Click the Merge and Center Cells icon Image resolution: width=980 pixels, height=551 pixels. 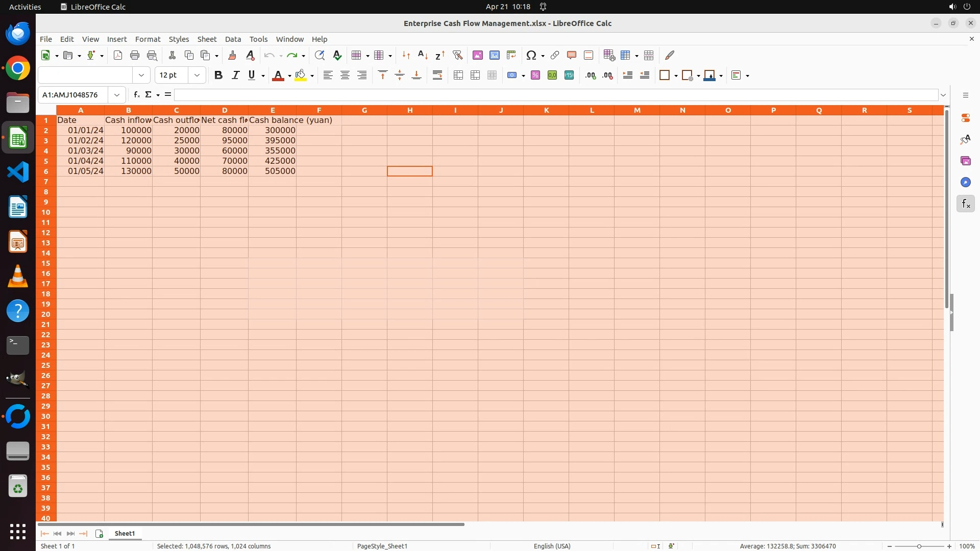click(458, 76)
